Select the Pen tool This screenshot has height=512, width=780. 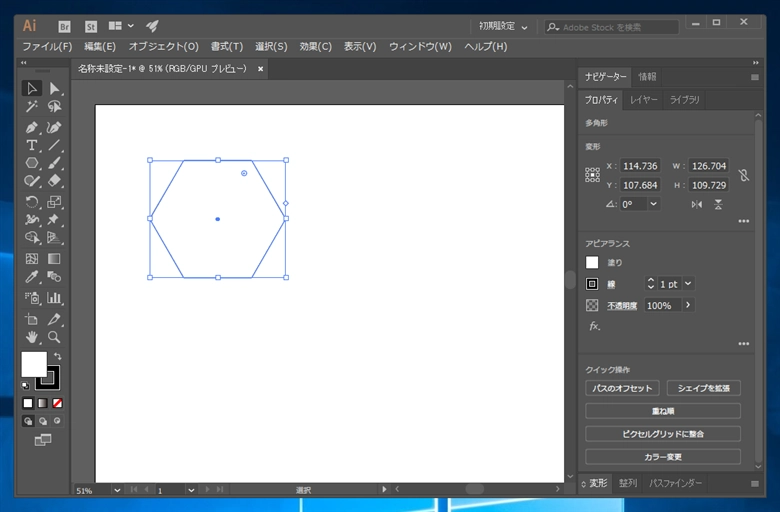[32, 127]
